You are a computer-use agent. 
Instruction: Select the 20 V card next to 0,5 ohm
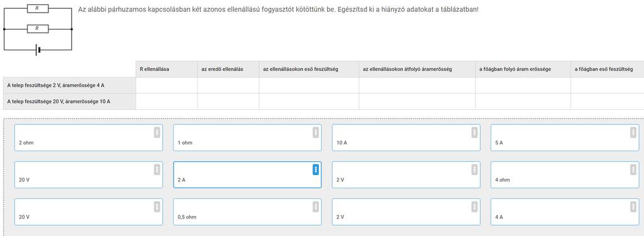(x=88, y=212)
